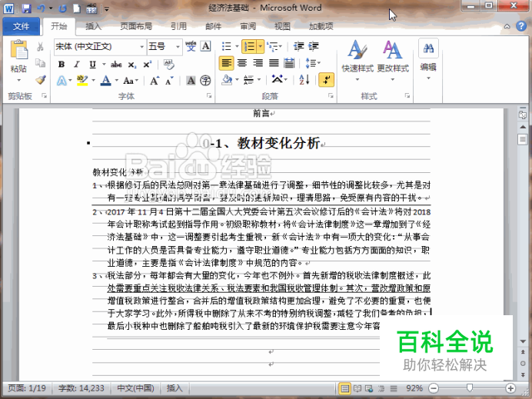Apply character shading button
This screenshot has width=532, height=399.
point(191,81)
